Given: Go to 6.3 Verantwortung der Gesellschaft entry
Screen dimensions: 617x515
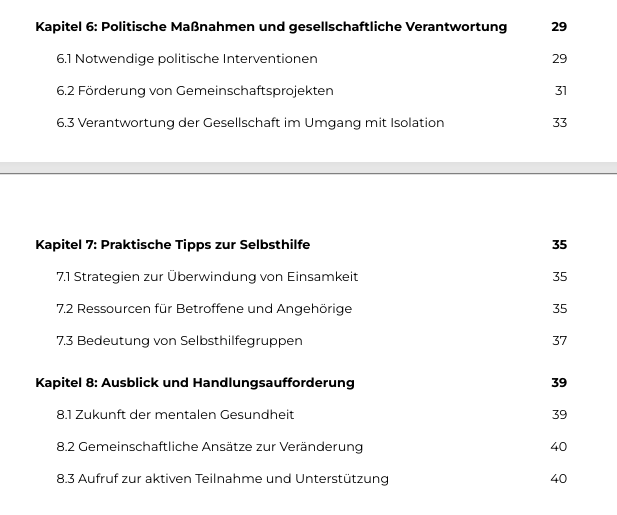Looking at the screenshot, I should 250,123.
